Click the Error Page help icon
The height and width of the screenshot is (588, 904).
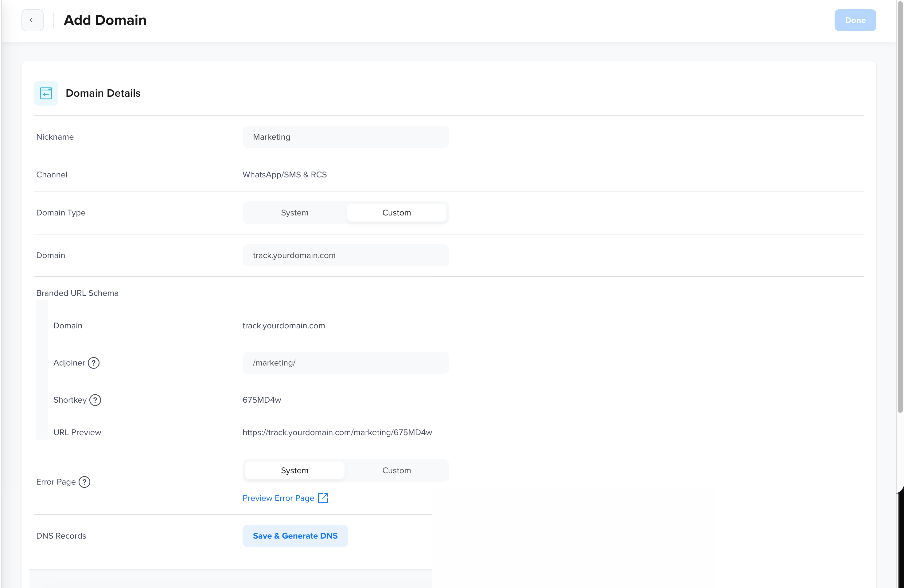point(84,482)
